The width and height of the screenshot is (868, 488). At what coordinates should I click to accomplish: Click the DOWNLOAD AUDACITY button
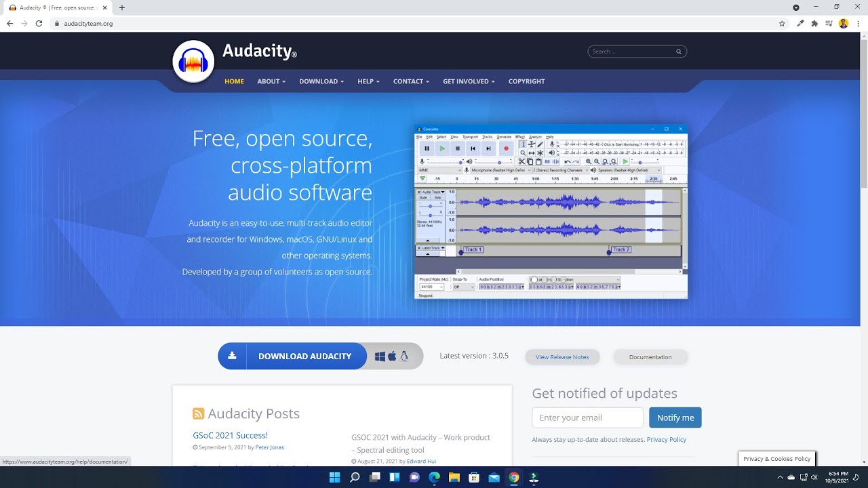[x=292, y=356]
